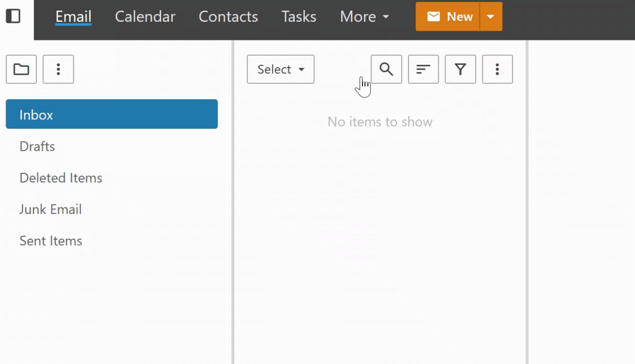Toggle the sidebar panel icon
The image size is (635, 364).
click(x=13, y=16)
